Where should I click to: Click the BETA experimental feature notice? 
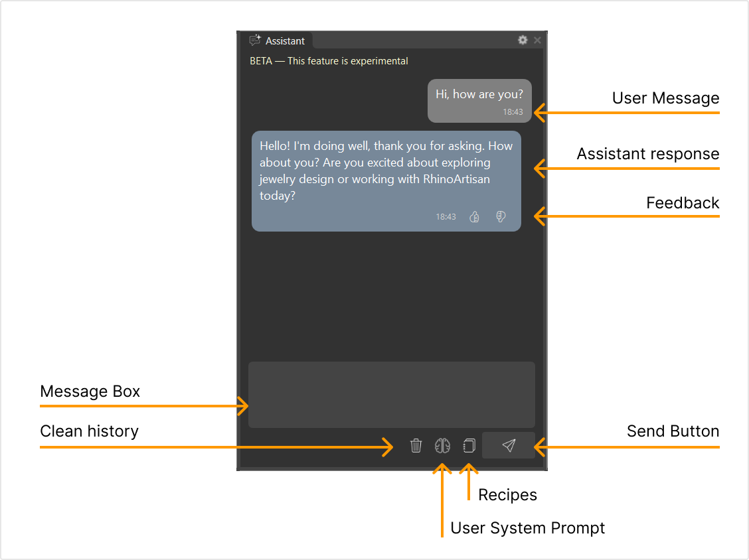point(329,61)
